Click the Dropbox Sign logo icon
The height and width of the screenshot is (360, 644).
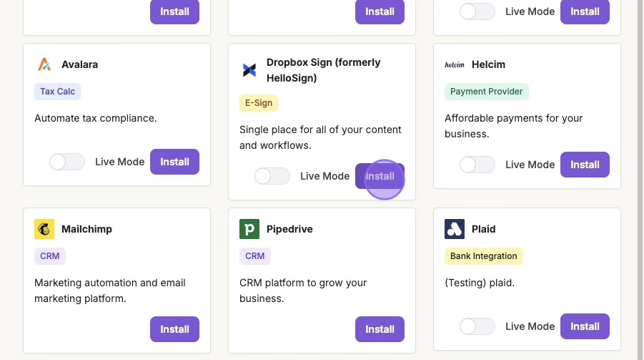point(249,70)
